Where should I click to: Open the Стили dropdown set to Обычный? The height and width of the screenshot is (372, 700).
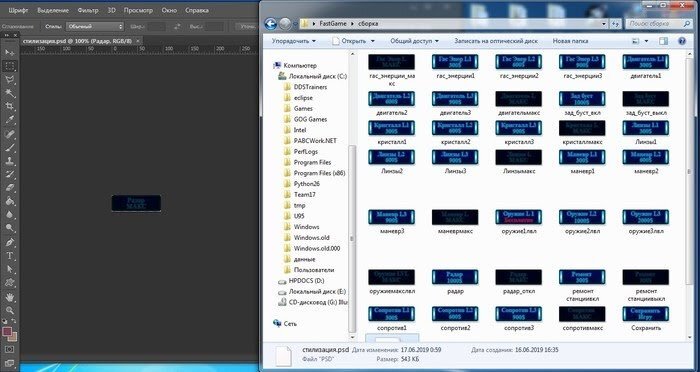coord(95,26)
